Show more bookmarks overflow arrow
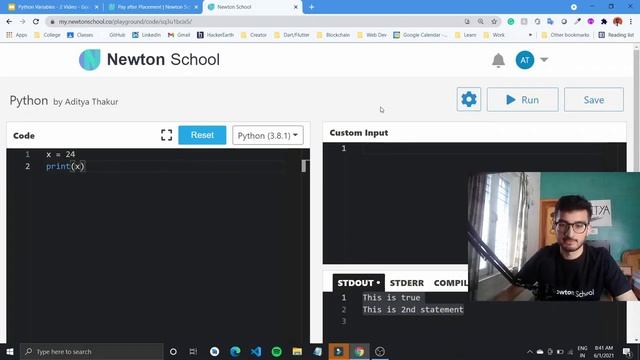The width and height of the screenshot is (640, 360). [x=530, y=35]
